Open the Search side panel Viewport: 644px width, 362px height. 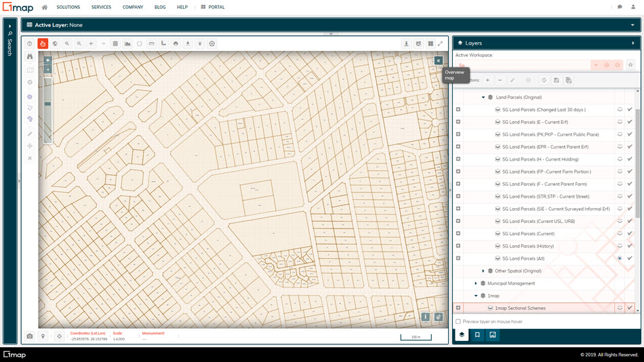click(10, 40)
